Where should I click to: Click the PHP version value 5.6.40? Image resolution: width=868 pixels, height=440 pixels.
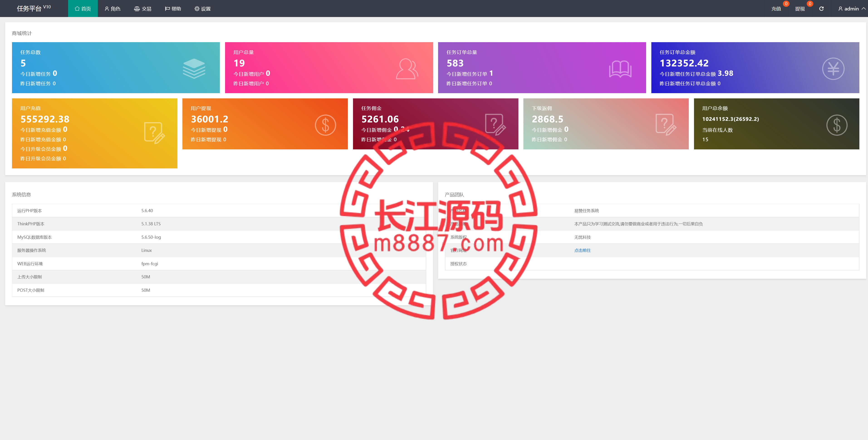147,211
